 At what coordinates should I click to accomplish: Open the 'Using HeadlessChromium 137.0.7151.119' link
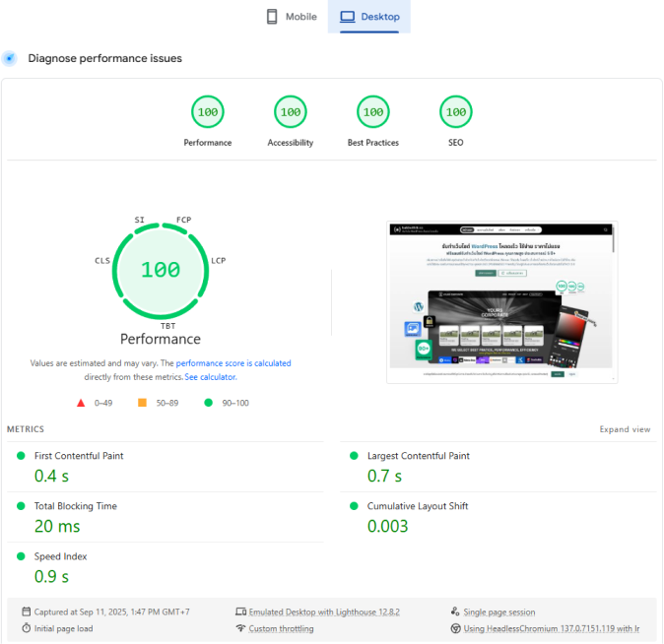pyautogui.click(x=552, y=628)
